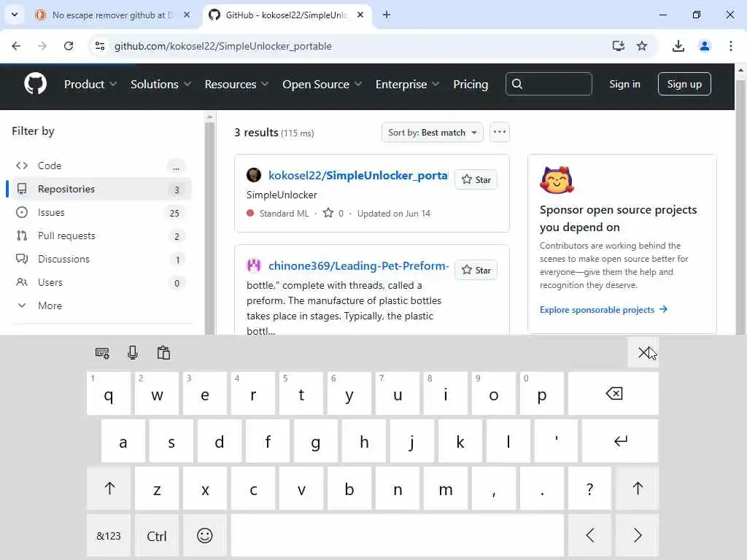
Task: Open keyboard settings icon on touch keyboard
Action: (102, 353)
